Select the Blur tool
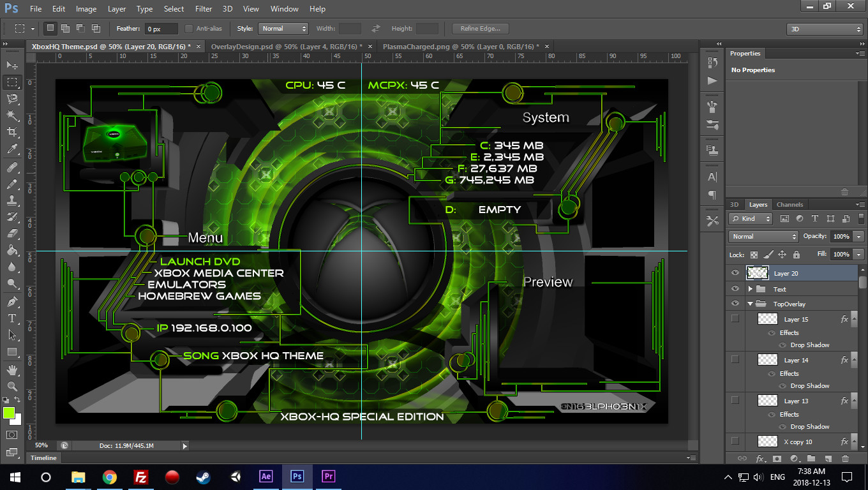This screenshot has height=490, width=868. click(12, 267)
